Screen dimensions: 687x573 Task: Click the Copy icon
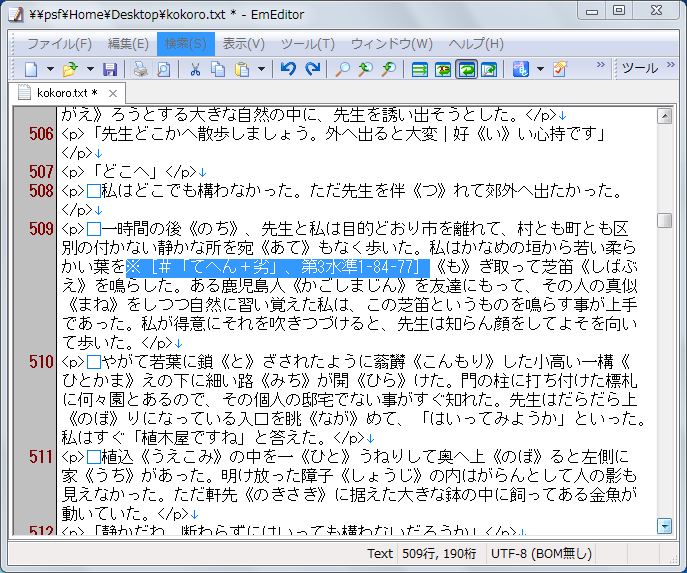(x=218, y=69)
